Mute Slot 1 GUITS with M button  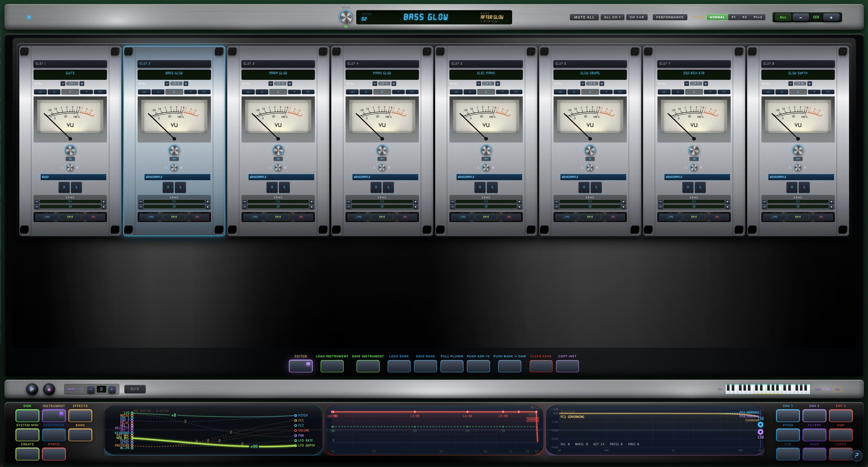coord(64,187)
